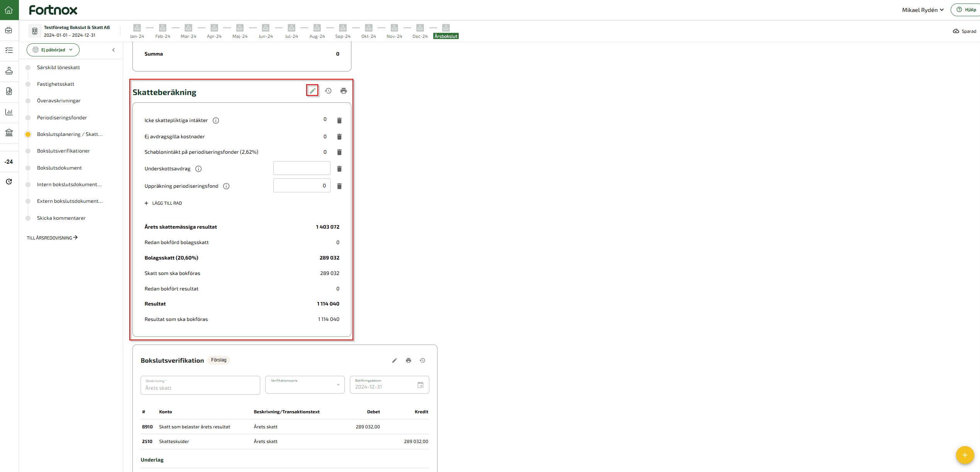
Task: Click the Beskrivning field with Årets skatt
Action: [x=200, y=385]
